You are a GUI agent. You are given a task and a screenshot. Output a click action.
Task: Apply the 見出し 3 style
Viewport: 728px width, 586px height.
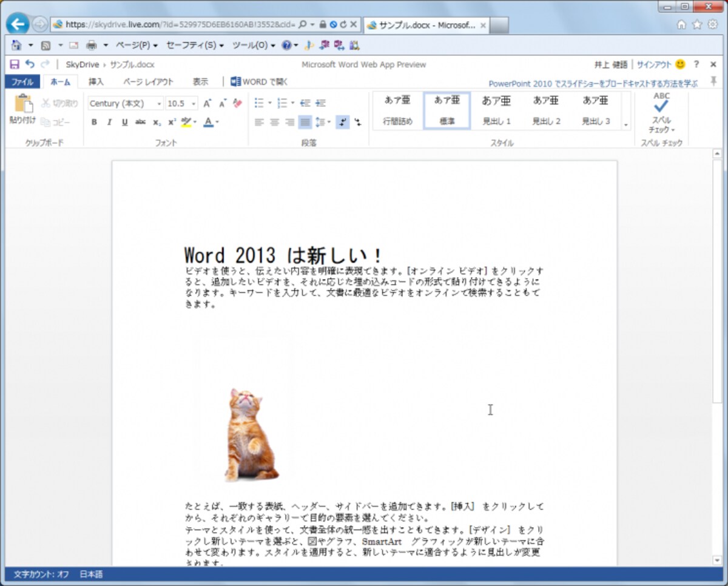pyautogui.click(x=596, y=110)
